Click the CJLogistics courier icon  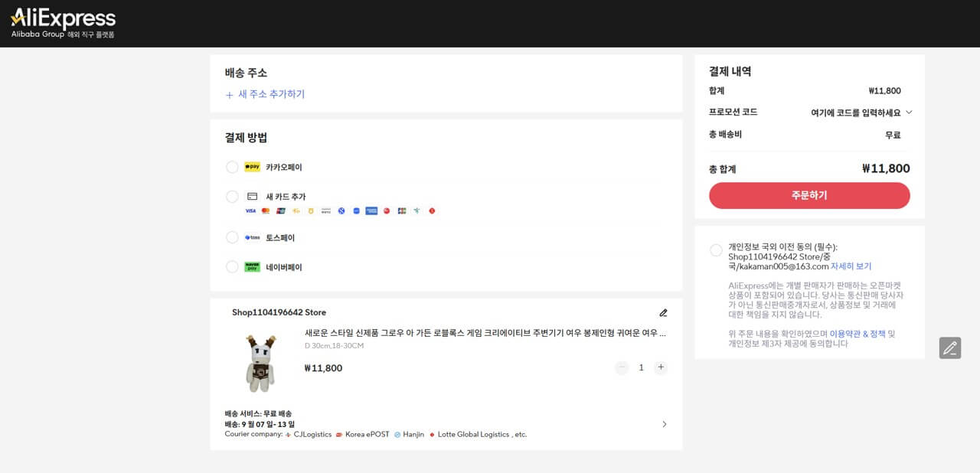point(288,435)
